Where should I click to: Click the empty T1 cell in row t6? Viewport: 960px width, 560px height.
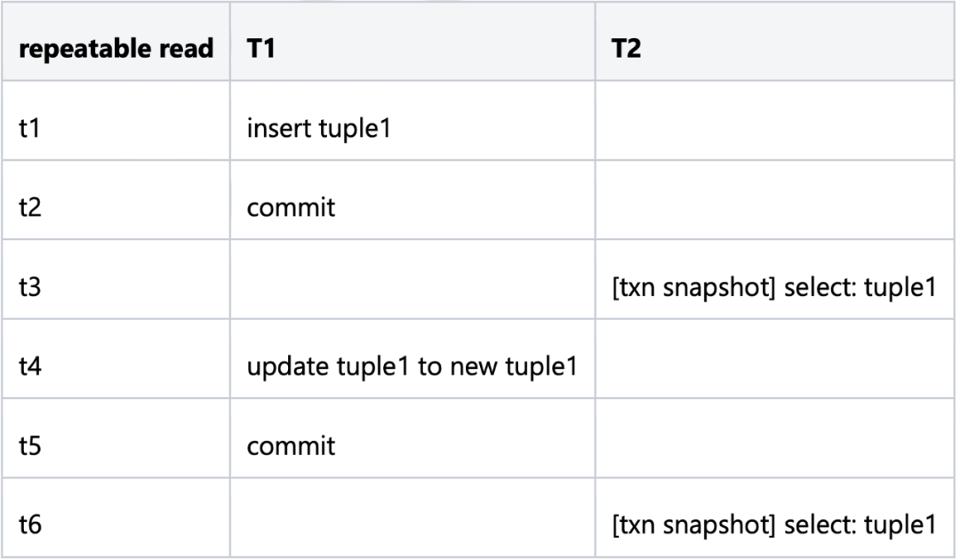tap(412, 524)
